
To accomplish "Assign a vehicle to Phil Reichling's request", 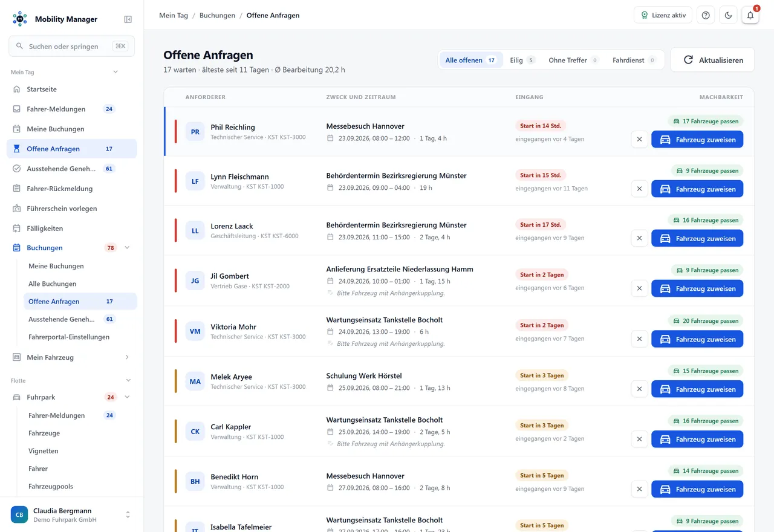I will tap(697, 140).
